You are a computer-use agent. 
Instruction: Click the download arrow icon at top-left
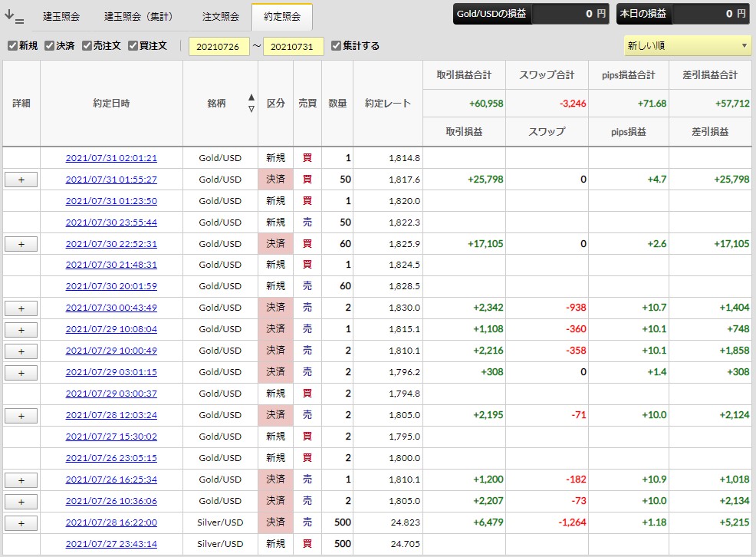coord(14,16)
